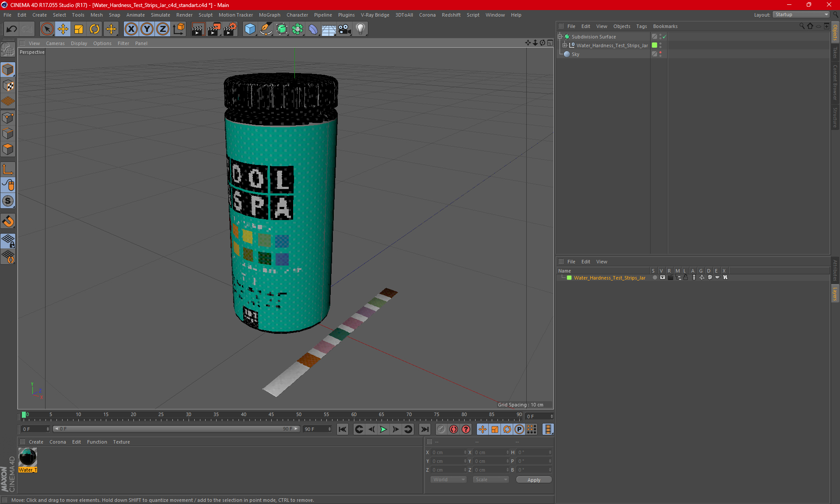Viewport: 840px width, 504px height.
Task: Open the vertical Layers side tab
Action: [835, 294]
